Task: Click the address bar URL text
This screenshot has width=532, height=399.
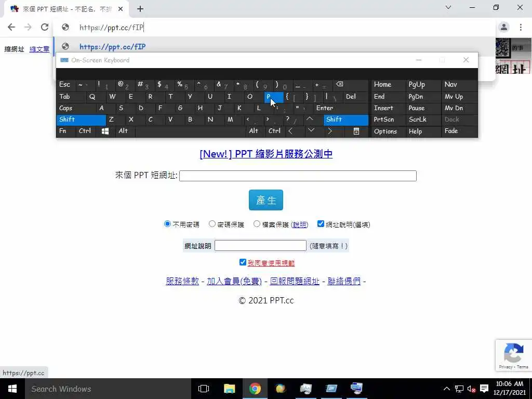Action: 112,28
